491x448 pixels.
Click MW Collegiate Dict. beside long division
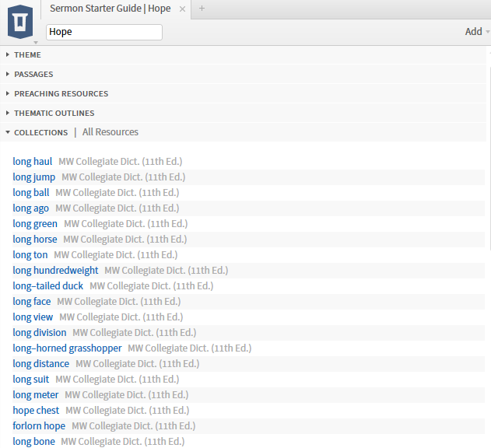(135, 332)
